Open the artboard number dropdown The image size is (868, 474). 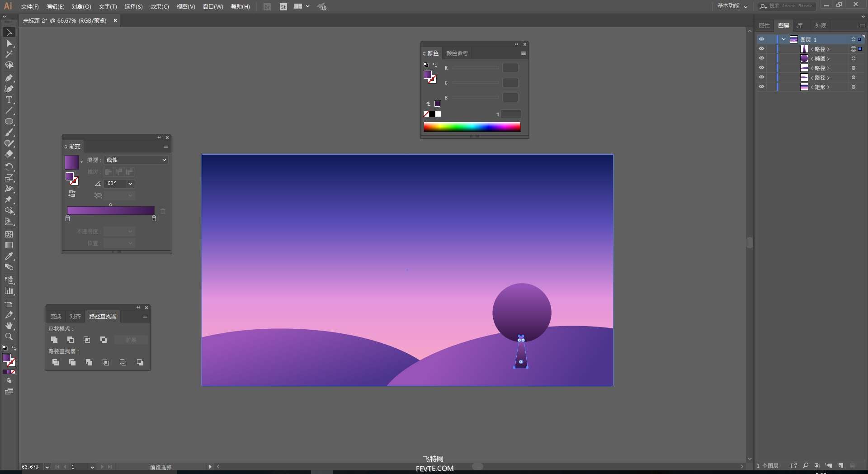(92, 467)
